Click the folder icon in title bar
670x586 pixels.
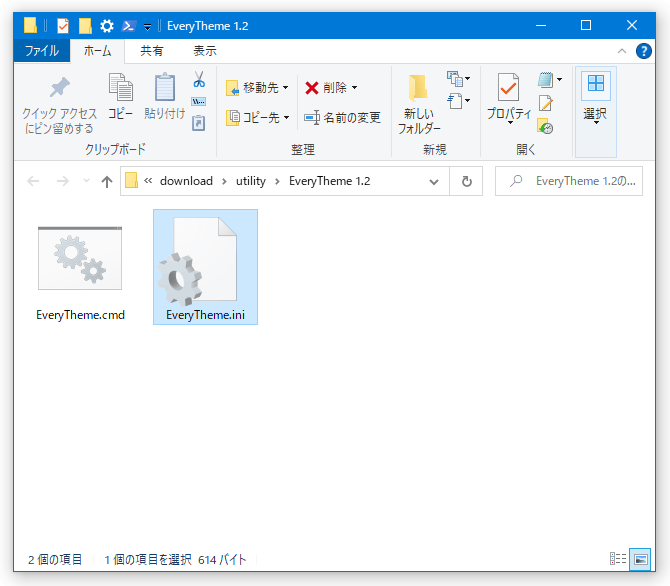coord(30,25)
